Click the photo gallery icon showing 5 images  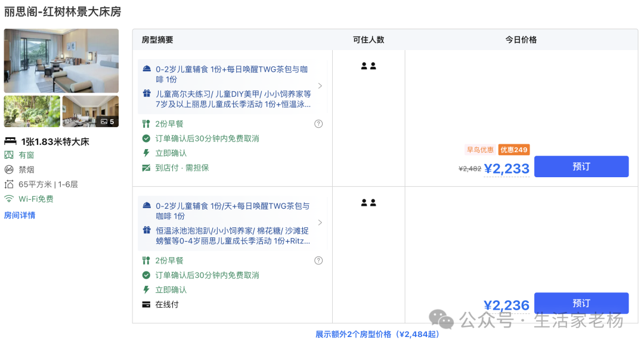click(107, 122)
